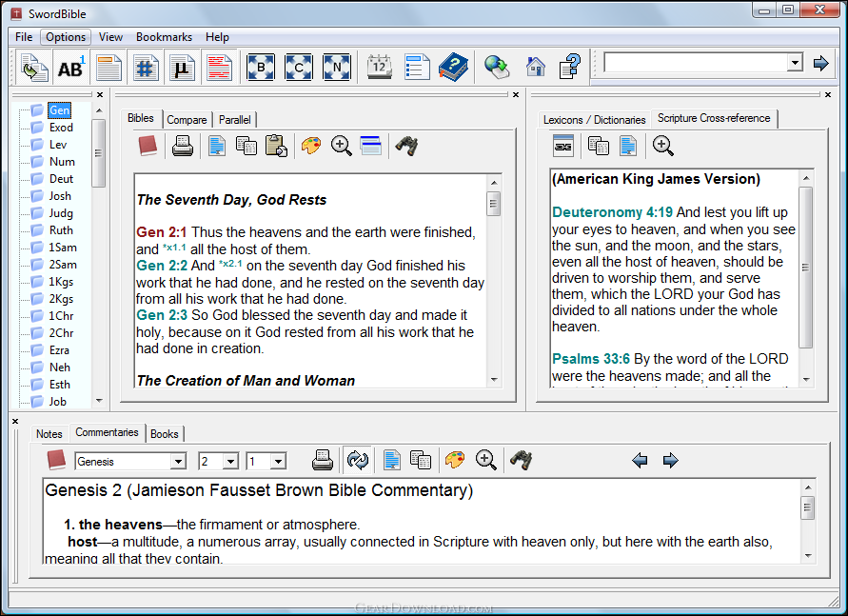Follow the Psalms 33:6 cross-reference link

(x=591, y=359)
